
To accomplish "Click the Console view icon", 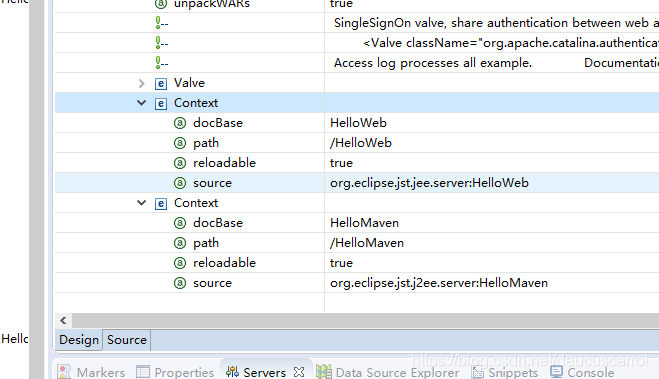I will [556, 371].
